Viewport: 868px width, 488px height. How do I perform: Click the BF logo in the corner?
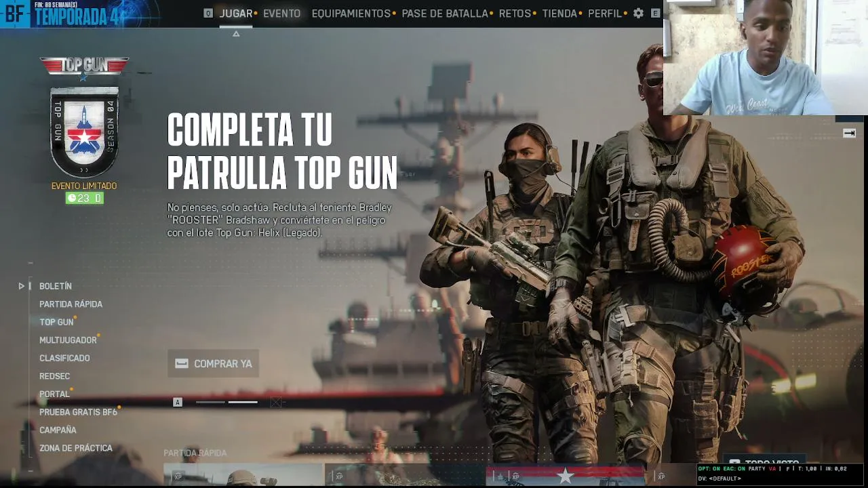pos(15,14)
